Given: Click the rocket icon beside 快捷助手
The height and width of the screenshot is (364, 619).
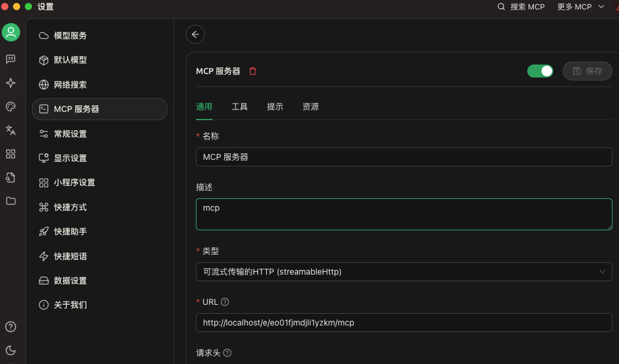Looking at the screenshot, I should (44, 231).
